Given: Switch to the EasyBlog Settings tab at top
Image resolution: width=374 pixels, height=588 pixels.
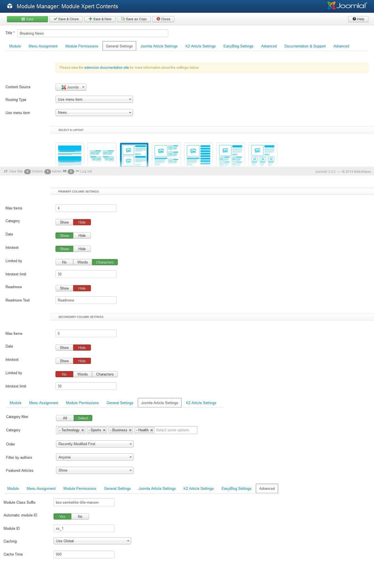Looking at the screenshot, I should coord(238,46).
